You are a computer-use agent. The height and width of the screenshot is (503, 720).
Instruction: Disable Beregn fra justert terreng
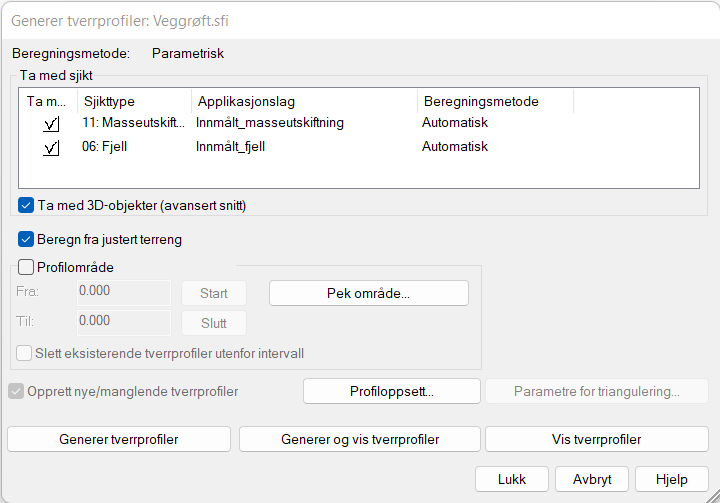[x=26, y=239]
